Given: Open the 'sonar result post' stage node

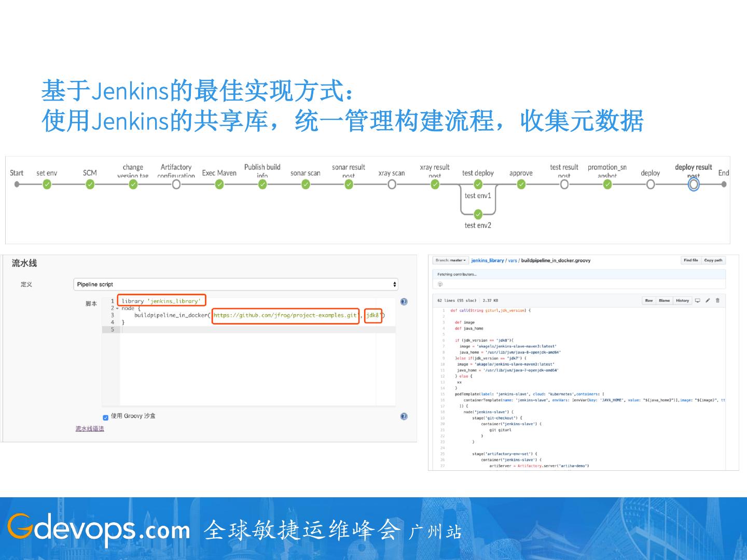Looking at the screenshot, I should [349, 184].
